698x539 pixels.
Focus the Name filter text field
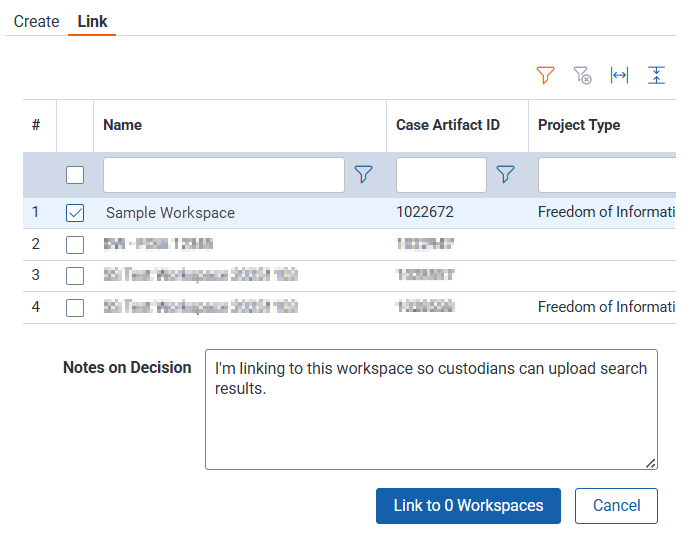[x=224, y=174]
